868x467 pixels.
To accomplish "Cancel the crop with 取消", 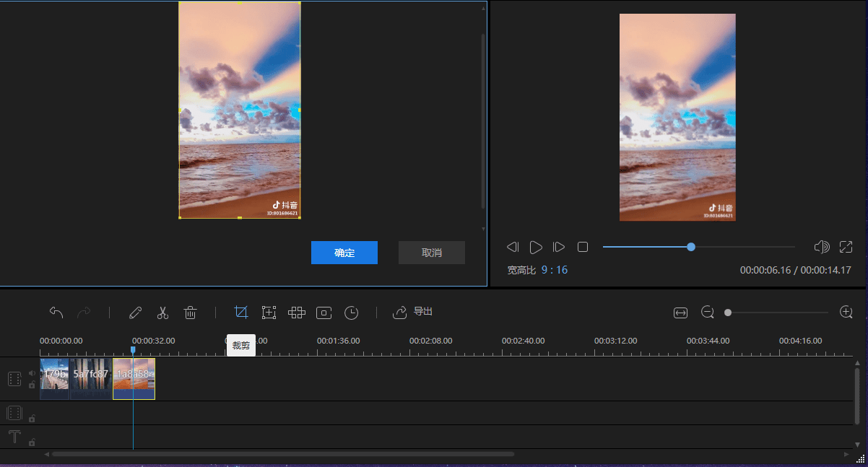I will (x=432, y=253).
